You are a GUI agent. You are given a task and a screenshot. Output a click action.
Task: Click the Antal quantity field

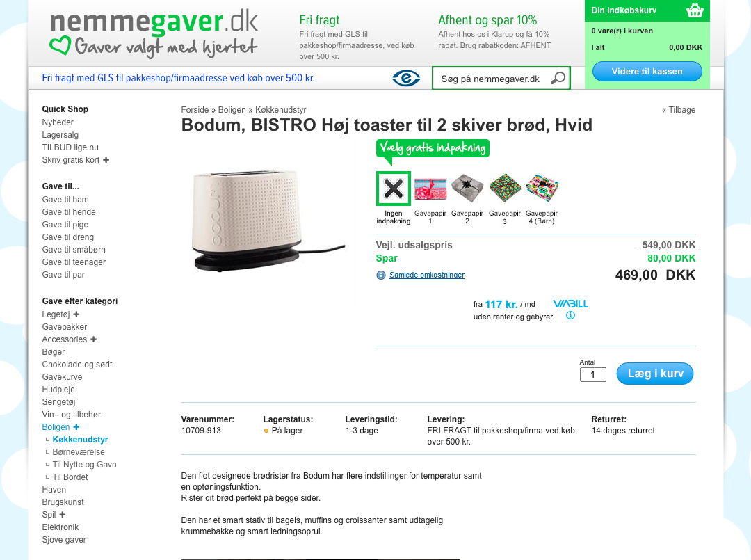593,375
